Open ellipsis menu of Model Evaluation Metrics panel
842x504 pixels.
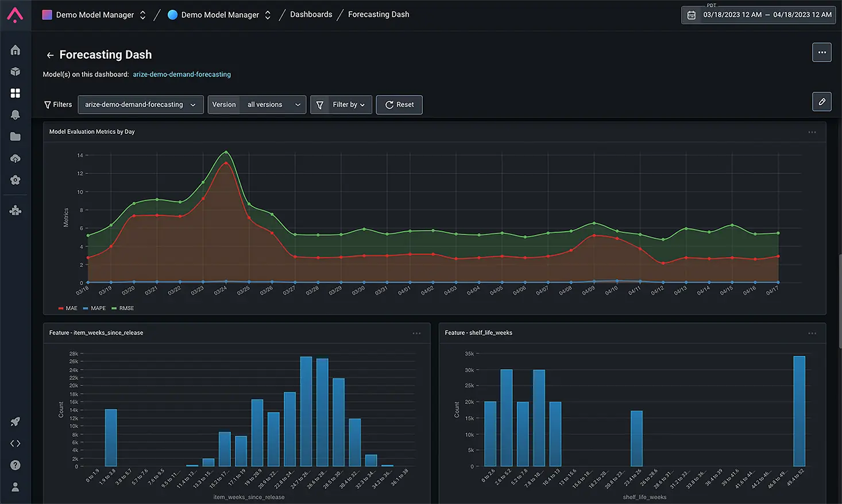812,132
